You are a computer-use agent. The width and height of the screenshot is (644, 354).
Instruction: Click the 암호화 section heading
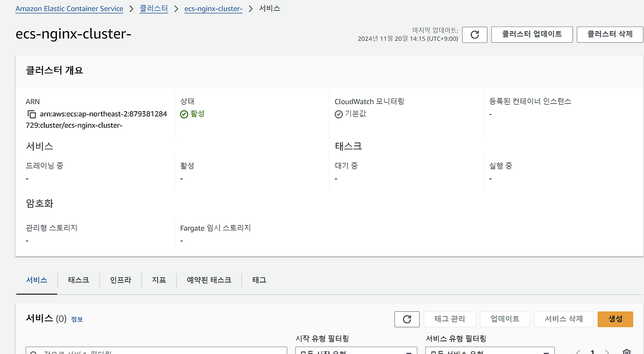40,204
